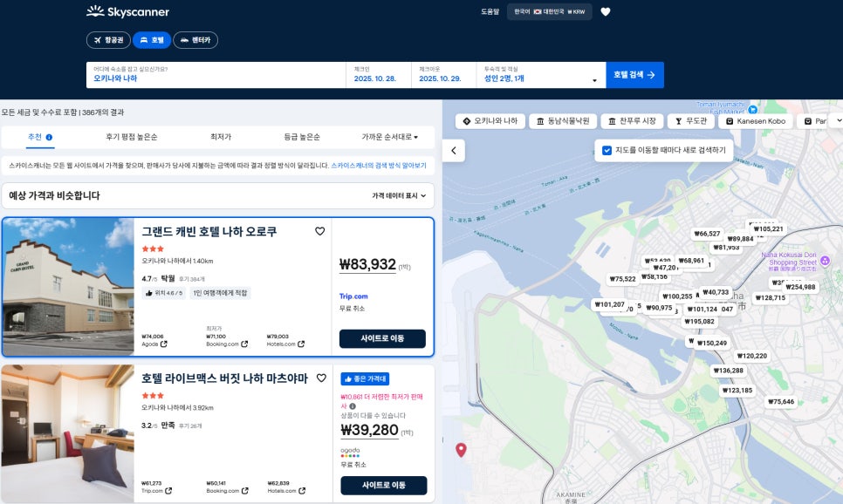This screenshot has width=843, height=504.
Task: Expand 가격 데이터 표시 dropdown
Action: pos(399,195)
